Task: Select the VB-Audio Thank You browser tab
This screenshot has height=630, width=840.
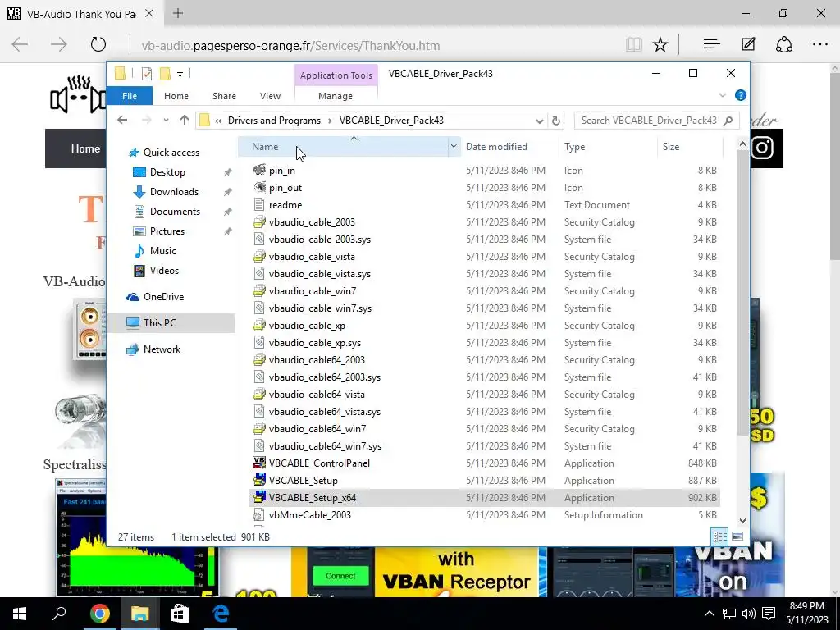Action: tap(81, 14)
